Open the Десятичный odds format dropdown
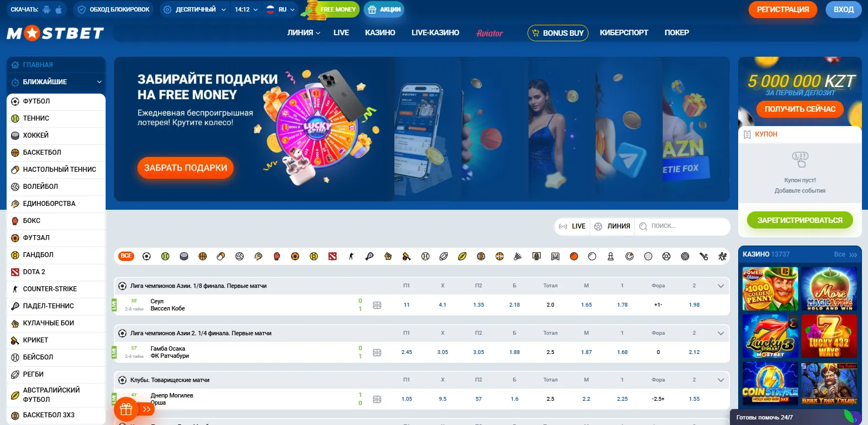This screenshot has height=425, width=868. pos(195,9)
